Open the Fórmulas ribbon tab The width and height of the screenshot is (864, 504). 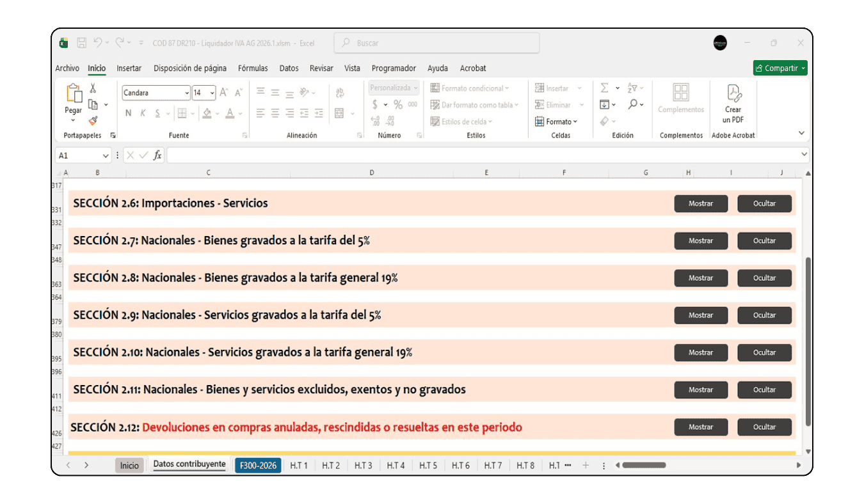pyautogui.click(x=253, y=68)
